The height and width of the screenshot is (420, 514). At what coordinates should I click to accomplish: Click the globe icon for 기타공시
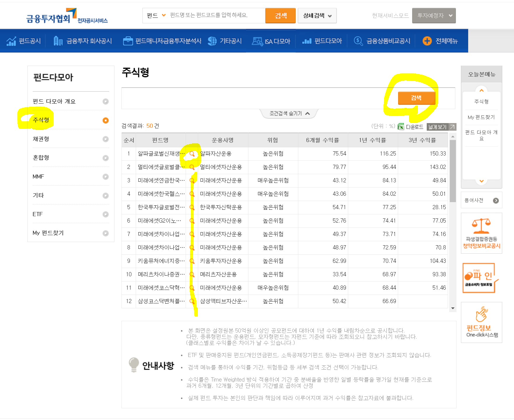click(x=212, y=41)
